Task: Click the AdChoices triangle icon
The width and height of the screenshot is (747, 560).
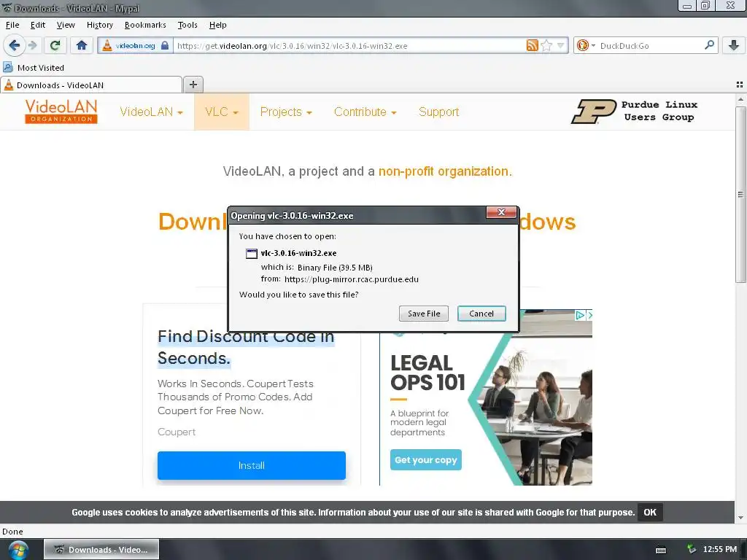Action: click(580, 315)
